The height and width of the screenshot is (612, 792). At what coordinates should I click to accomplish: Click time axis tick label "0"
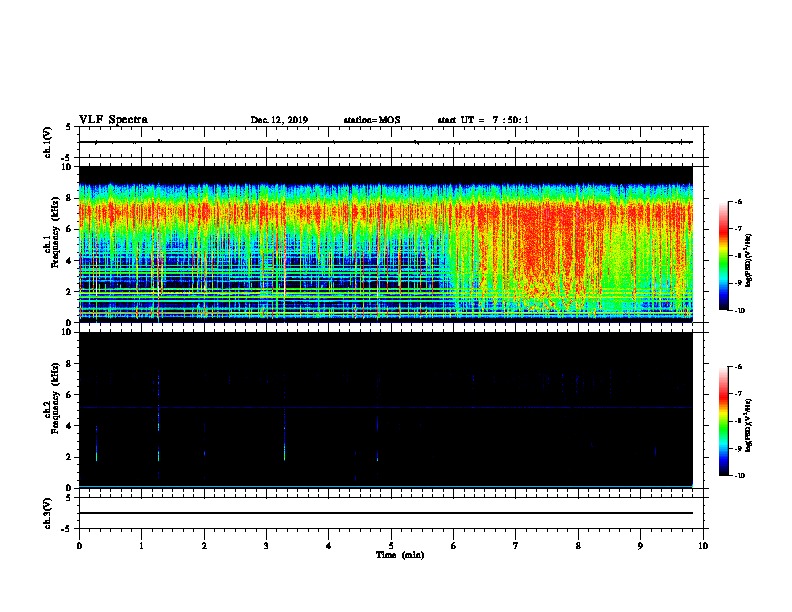(x=79, y=546)
